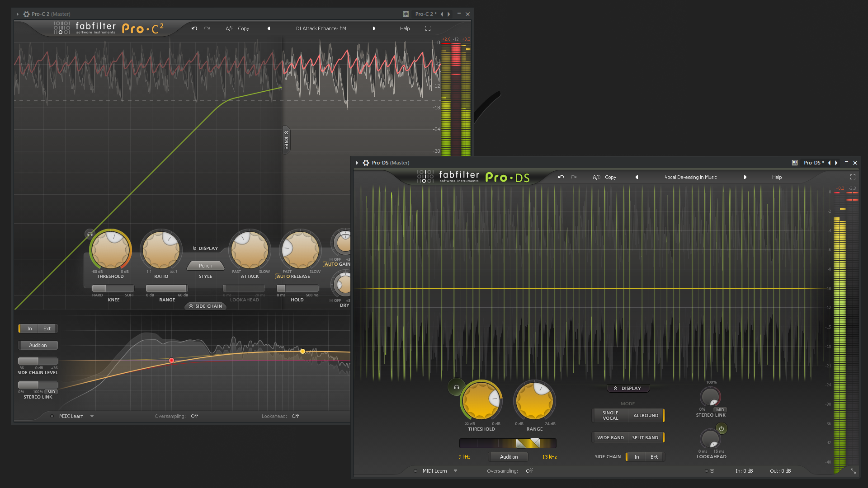Viewport: 868px width, 488px height.
Task: Click the Side Chain Level slider
Action: (38, 361)
